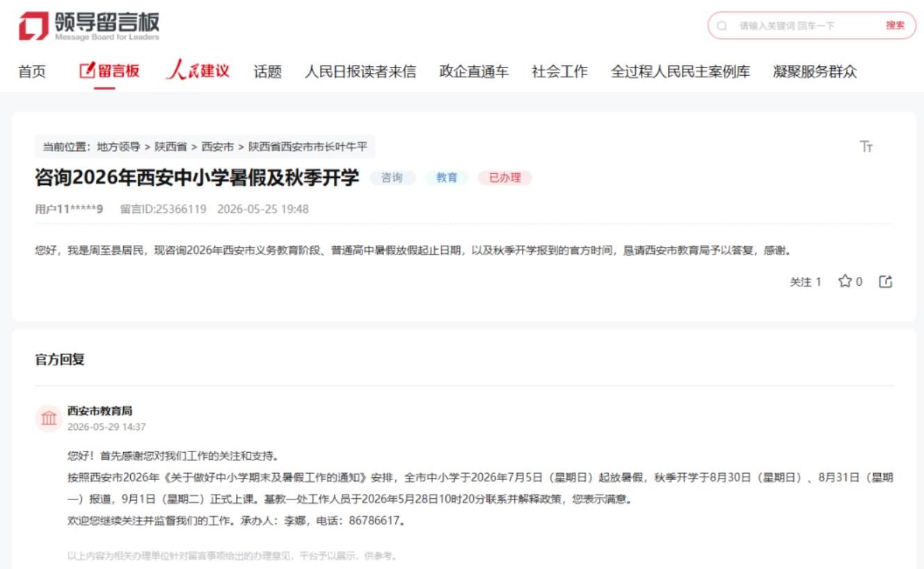Click the message title 咨询2026年西安中小学暑假及秋季开学
The width and height of the screenshot is (924, 569).
click(x=197, y=178)
